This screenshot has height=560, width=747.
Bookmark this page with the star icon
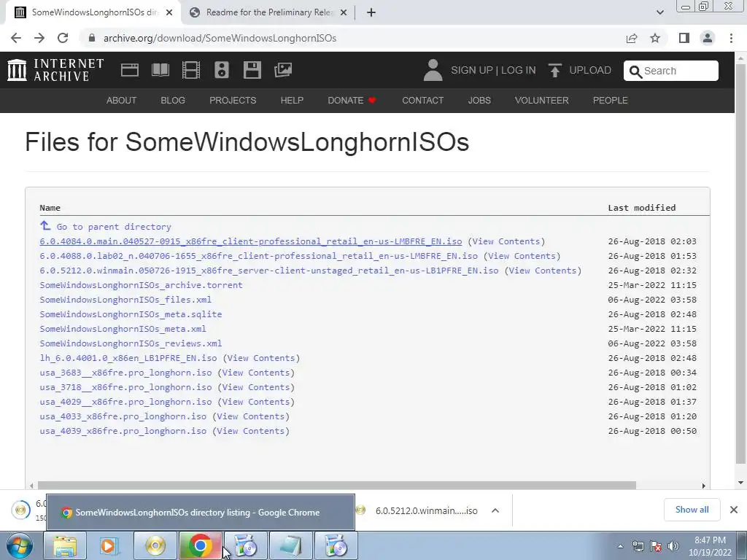tap(655, 38)
